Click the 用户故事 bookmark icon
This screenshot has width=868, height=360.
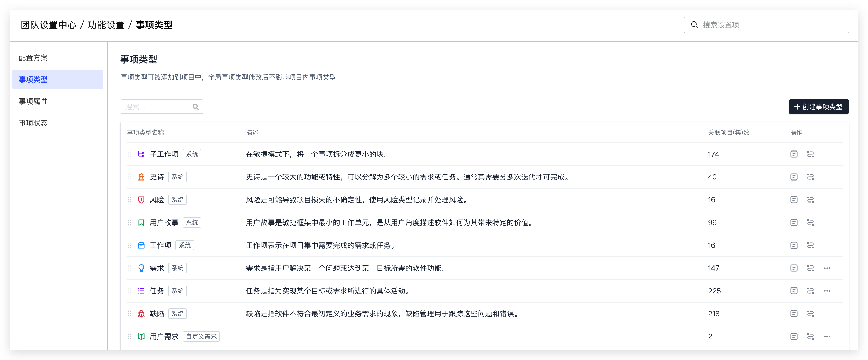tap(141, 222)
